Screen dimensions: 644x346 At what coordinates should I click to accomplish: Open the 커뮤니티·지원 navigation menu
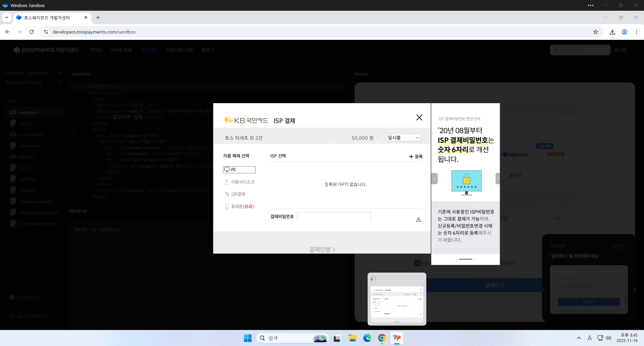pos(179,50)
